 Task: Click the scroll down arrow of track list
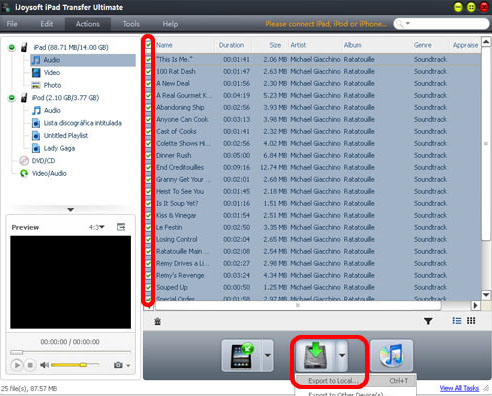point(486,295)
